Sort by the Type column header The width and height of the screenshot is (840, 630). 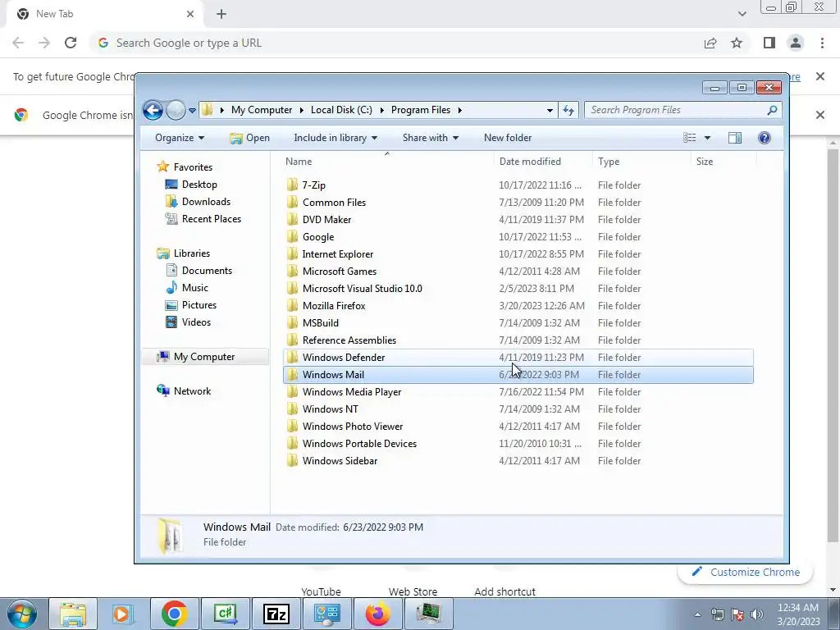tap(641, 162)
